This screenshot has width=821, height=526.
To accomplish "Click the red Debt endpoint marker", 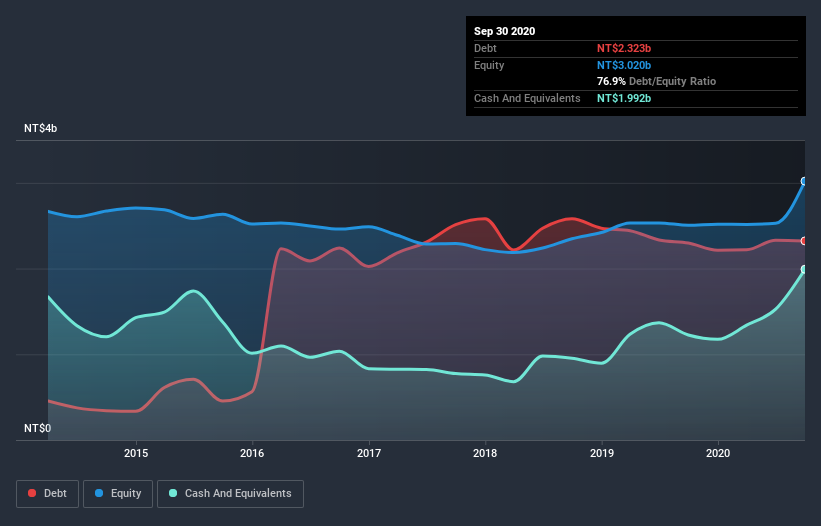I will (804, 241).
